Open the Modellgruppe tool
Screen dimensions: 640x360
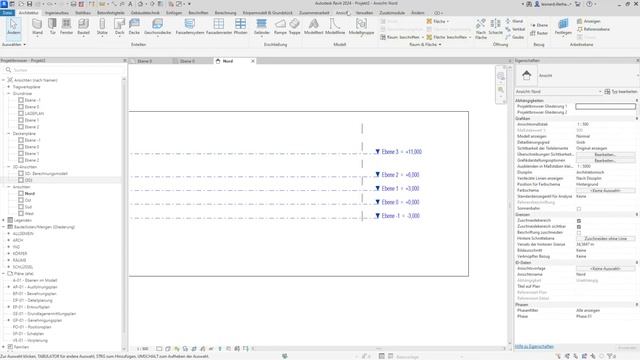(361, 27)
